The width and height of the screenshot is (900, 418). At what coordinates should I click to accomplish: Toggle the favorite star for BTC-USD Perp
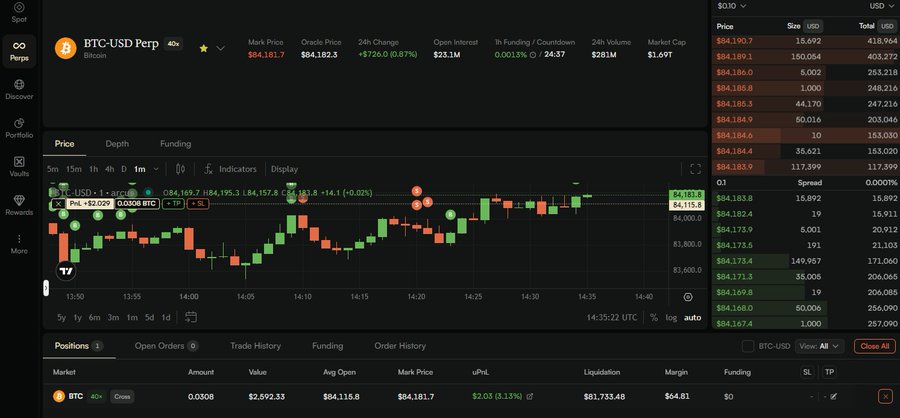coord(203,48)
